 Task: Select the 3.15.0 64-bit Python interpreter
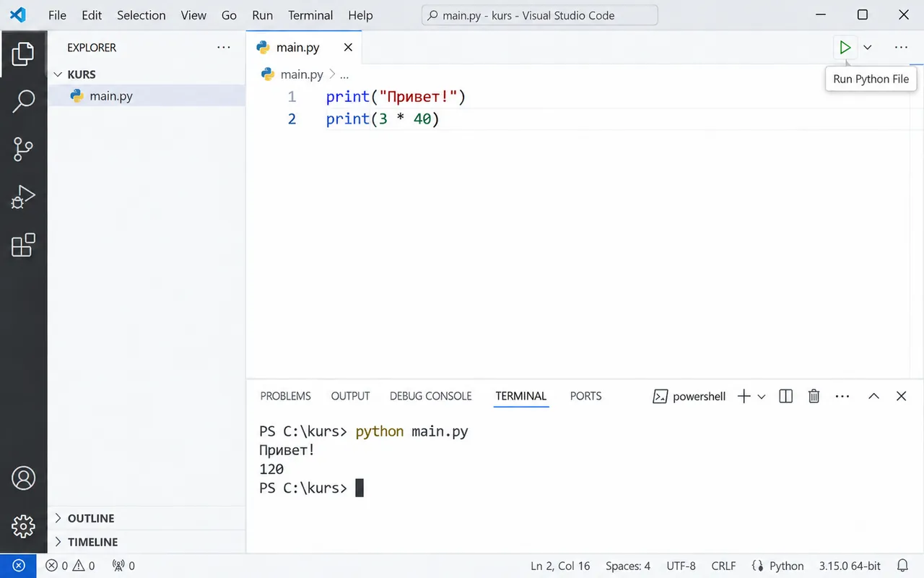(850, 566)
